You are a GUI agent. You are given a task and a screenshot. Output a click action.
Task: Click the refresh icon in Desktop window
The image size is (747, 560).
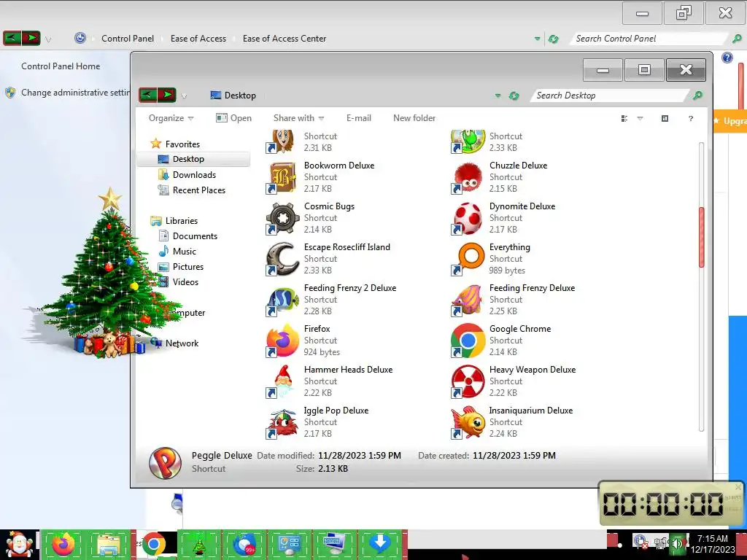click(x=514, y=96)
